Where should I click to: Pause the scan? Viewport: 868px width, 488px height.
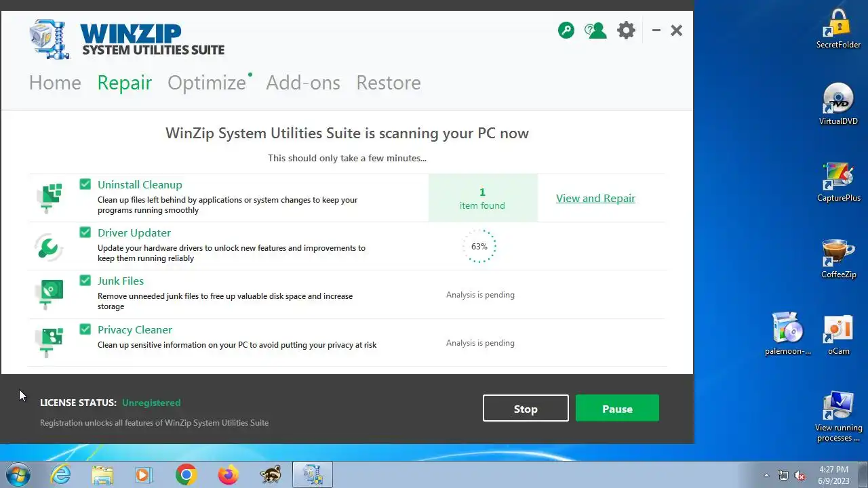(x=617, y=409)
